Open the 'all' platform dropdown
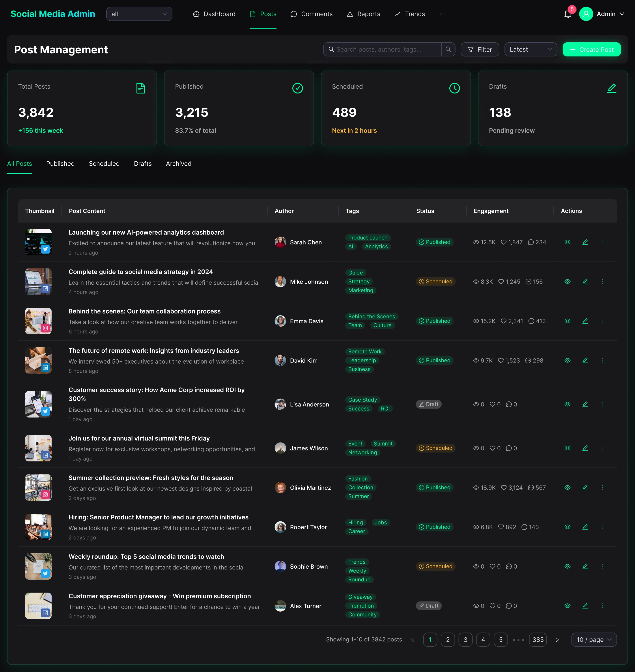 (139, 14)
